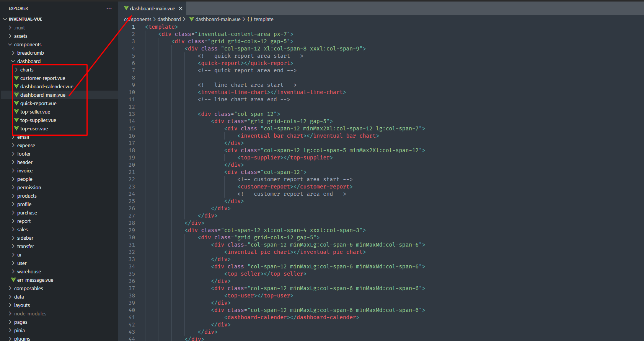Expand the layouts folder
The width and height of the screenshot is (644, 341).
pyautogui.click(x=10, y=305)
